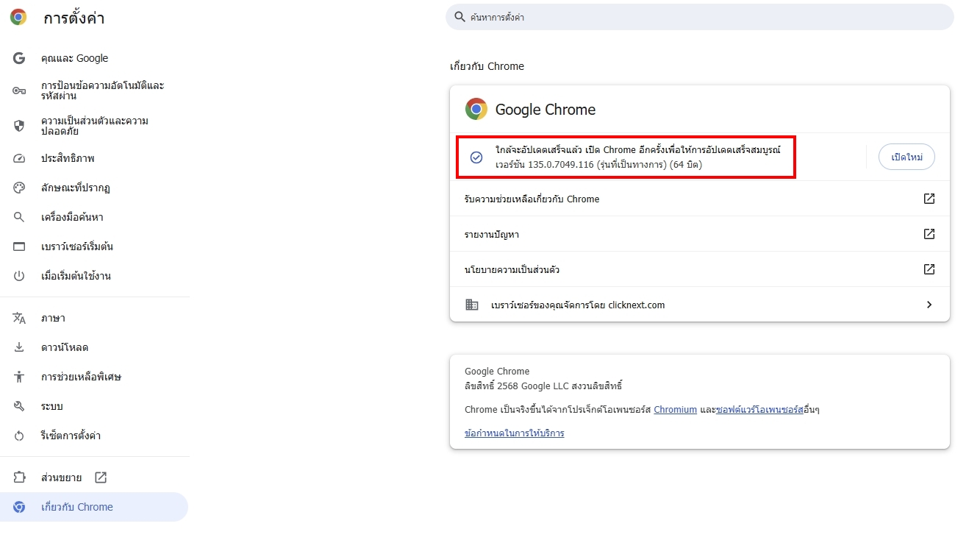
Task: Click the reset clock icon for รีเซ็ตการตั้งค่า
Action: tap(19, 436)
